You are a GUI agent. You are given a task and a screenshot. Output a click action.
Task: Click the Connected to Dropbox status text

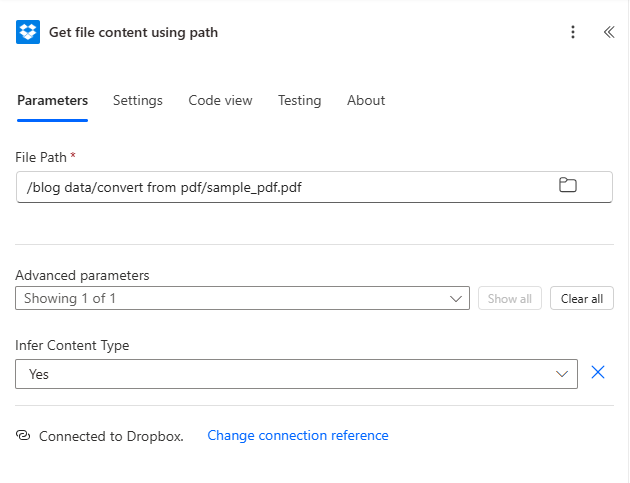click(111, 436)
